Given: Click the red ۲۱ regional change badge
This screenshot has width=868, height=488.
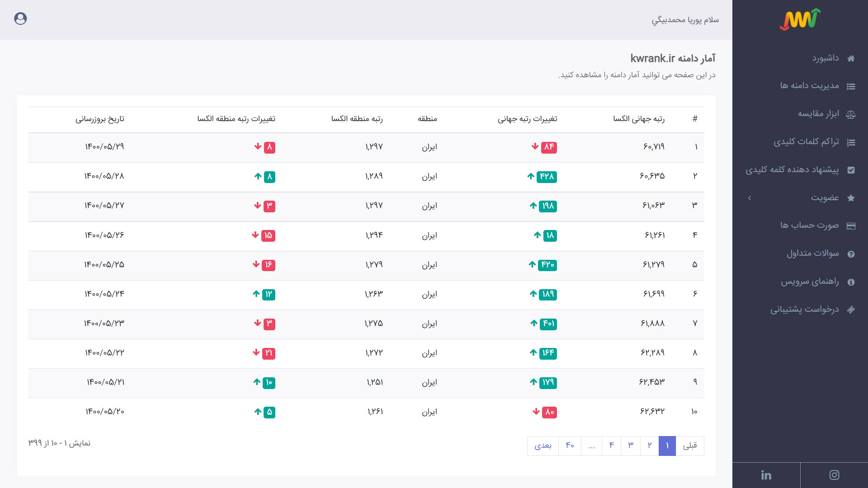Looking at the screenshot, I should coord(269,353).
